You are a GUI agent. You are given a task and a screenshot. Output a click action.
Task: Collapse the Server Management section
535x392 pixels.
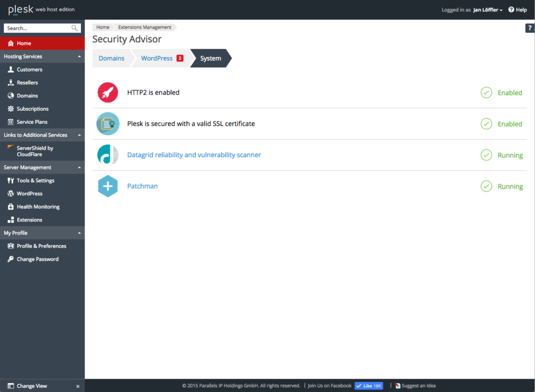click(79, 167)
